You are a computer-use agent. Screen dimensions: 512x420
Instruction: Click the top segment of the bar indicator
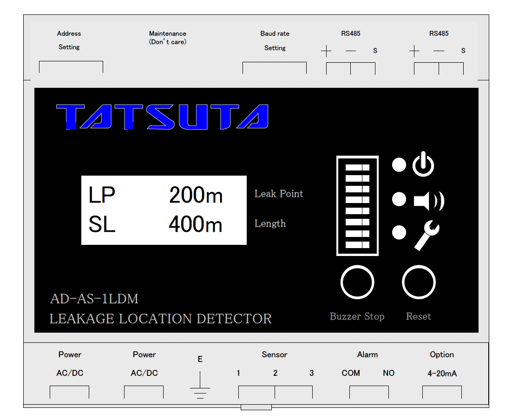357,167
